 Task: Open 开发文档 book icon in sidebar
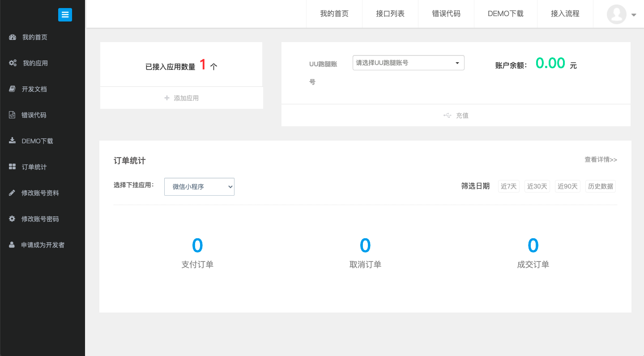(x=13, y=89)
